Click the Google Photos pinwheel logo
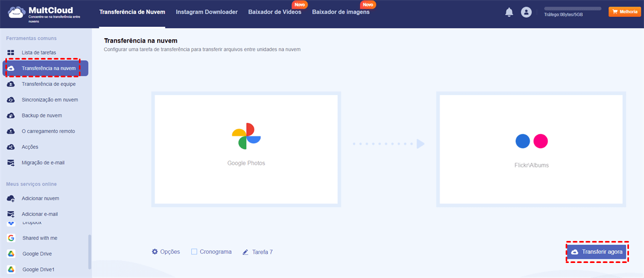Screen dimensions: 644x278 tap(246, 136)
